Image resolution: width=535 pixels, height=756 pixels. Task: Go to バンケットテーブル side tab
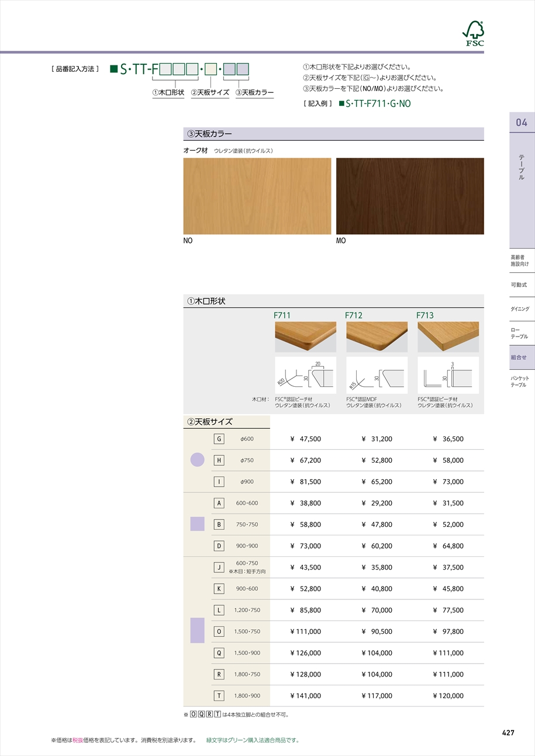click(522, 382)
